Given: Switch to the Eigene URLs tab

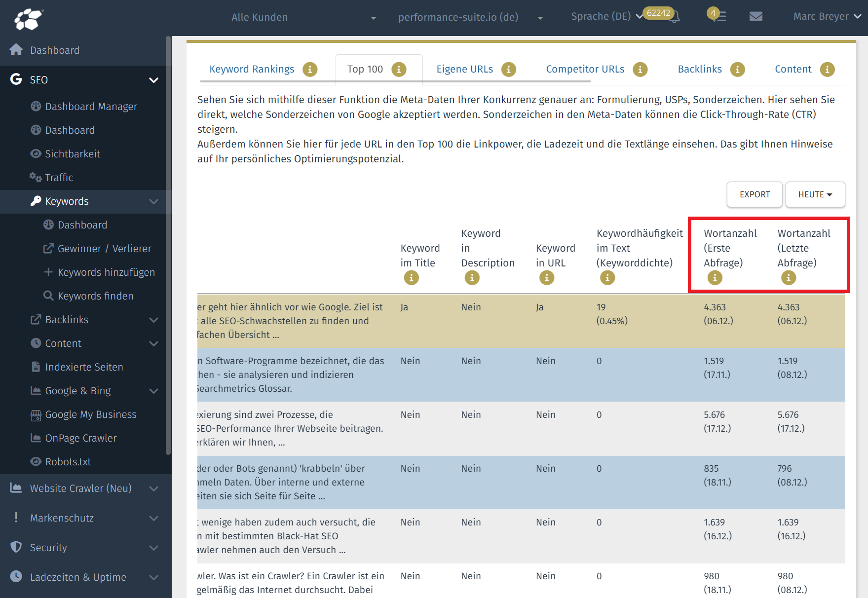Looking at the screenshot, I should point(465,69).
